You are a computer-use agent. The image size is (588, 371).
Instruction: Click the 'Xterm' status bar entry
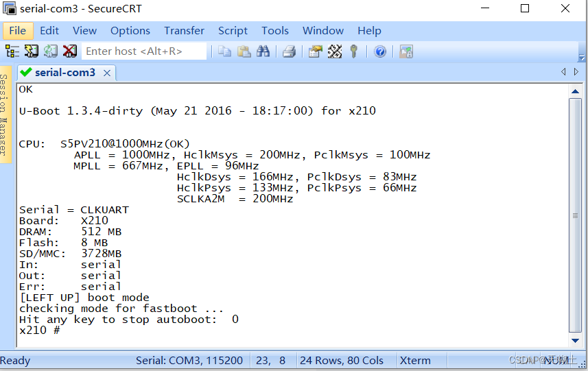click(414, 361)
